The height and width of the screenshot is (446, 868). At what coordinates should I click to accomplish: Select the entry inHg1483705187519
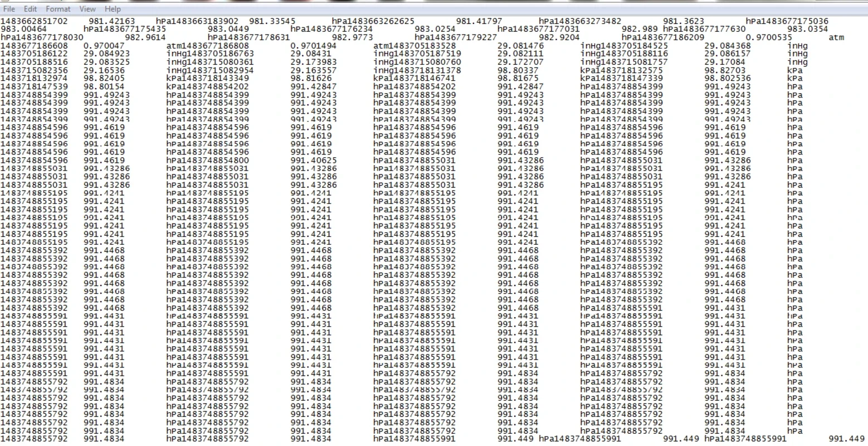[x=417, y=54]
